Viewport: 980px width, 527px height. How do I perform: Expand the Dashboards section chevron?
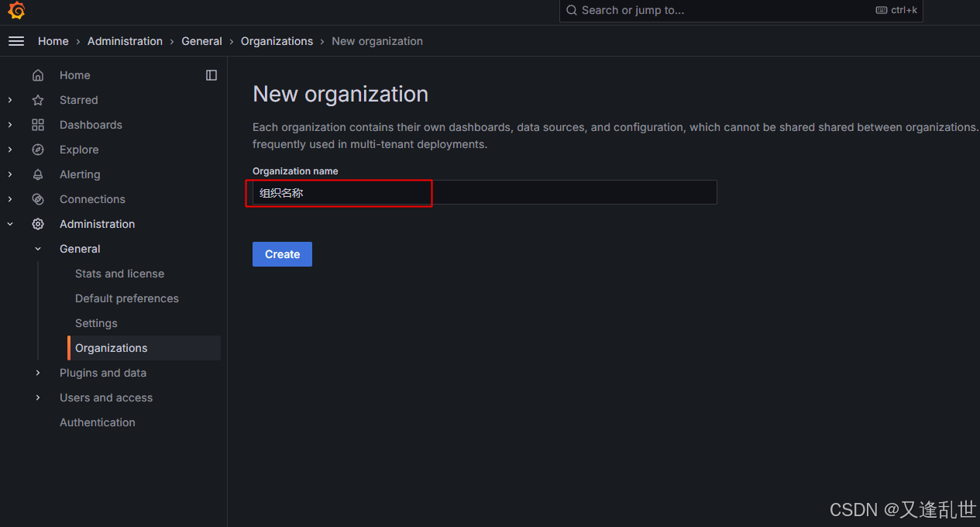(10, 125)
